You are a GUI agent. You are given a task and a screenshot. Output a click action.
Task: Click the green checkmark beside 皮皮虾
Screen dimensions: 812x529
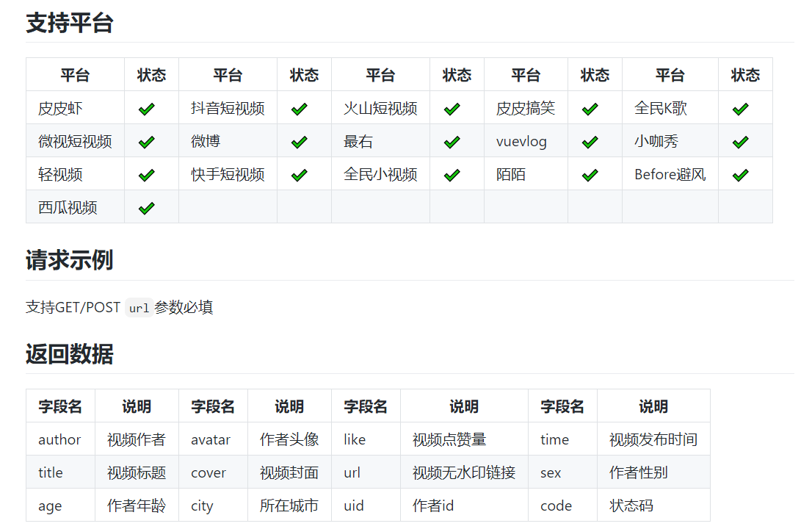[x=147, y=109]
